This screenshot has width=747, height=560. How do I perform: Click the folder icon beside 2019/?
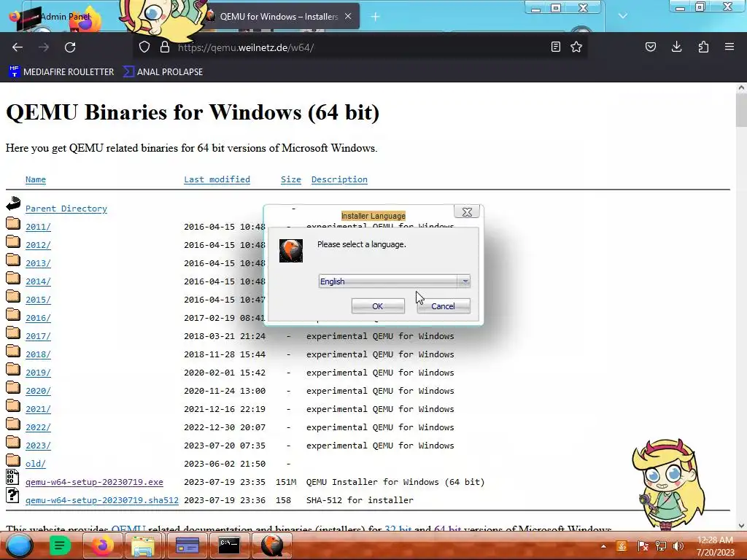click(13, 370)
